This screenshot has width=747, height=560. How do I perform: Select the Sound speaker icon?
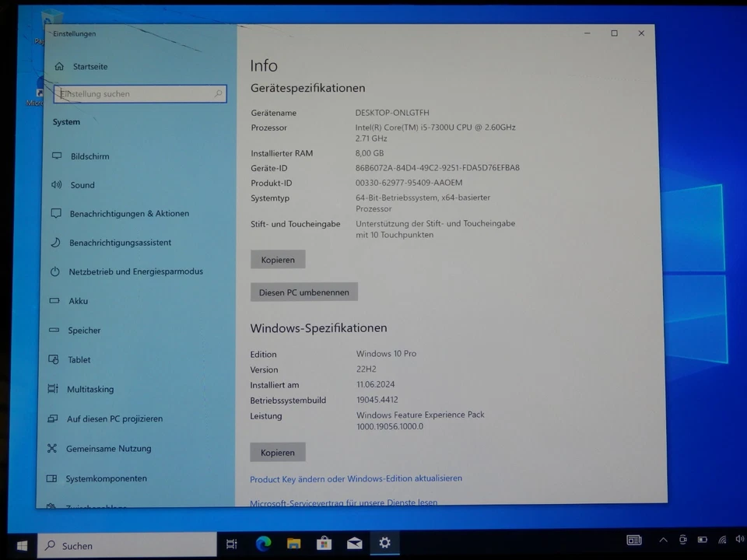point(56,185)
